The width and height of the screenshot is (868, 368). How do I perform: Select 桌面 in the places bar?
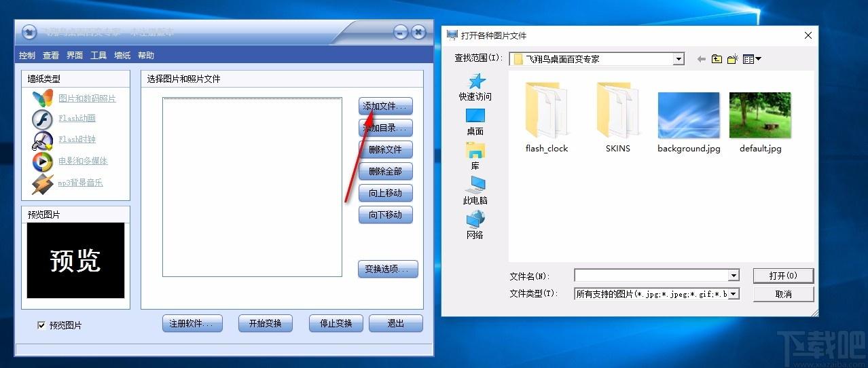tap(475, 122)
